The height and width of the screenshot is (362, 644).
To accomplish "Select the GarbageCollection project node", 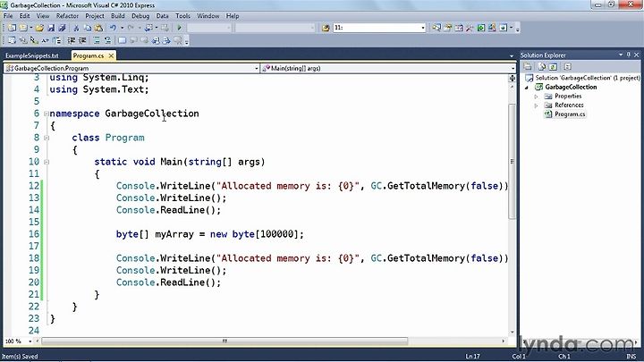I will click(571, 87).
